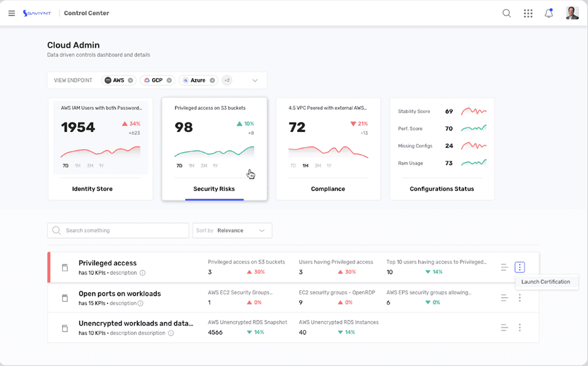Remove the AWS endpoint chip

pos(130,80)
